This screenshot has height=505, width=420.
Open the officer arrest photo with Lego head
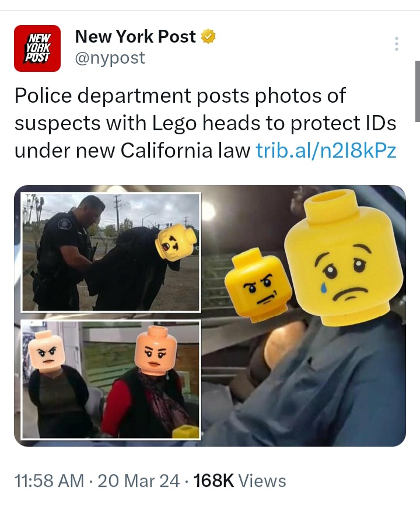(x=111, y=252)
